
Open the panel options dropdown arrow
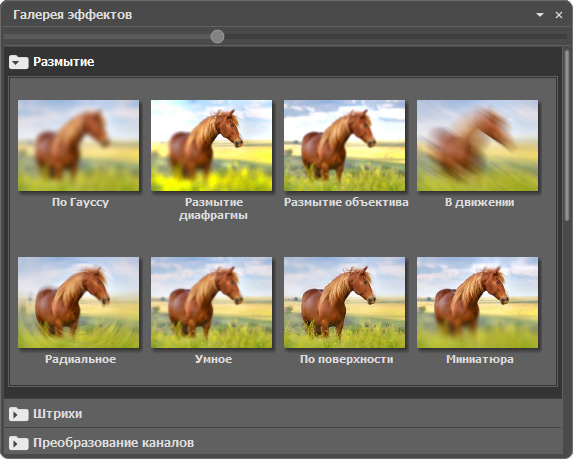[540, 15]
